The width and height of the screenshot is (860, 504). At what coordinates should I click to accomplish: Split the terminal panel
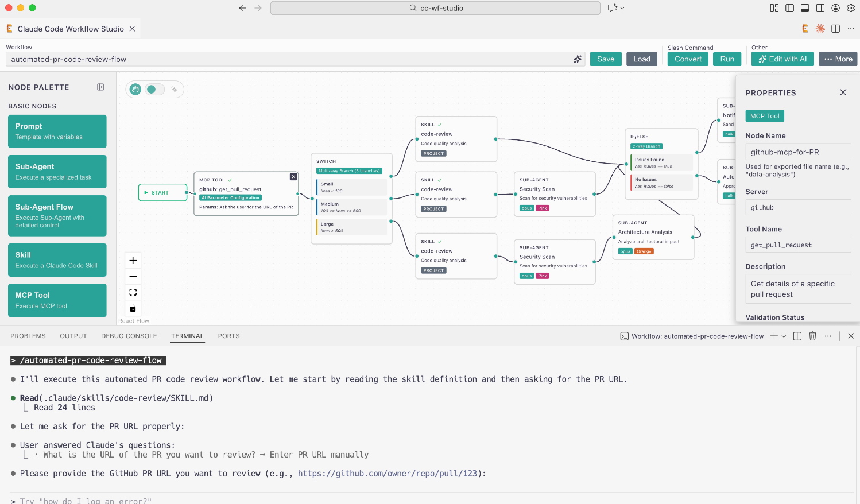point(797,336)
